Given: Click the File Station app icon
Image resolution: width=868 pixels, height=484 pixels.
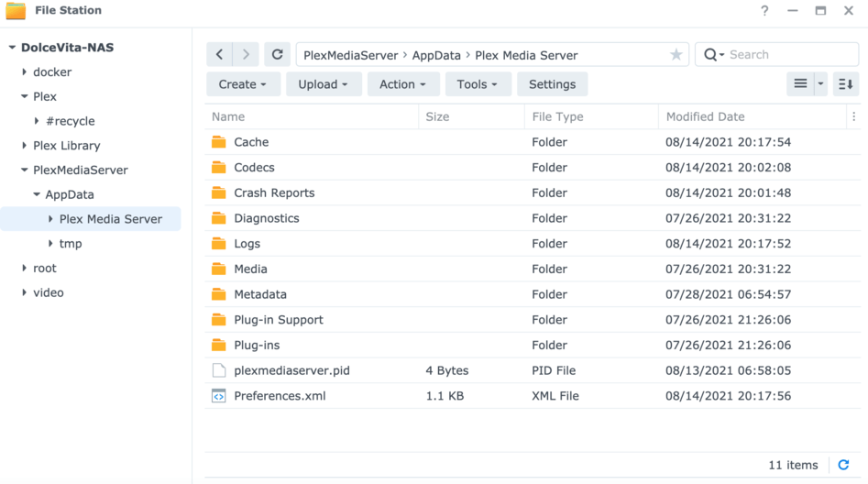Looking at the screenshot, I should 16,10.
